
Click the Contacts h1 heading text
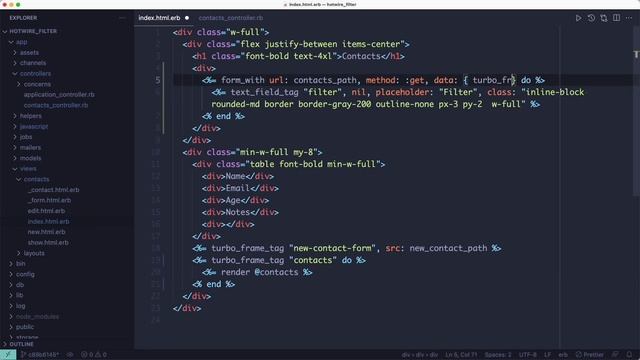tap(361, 56)
